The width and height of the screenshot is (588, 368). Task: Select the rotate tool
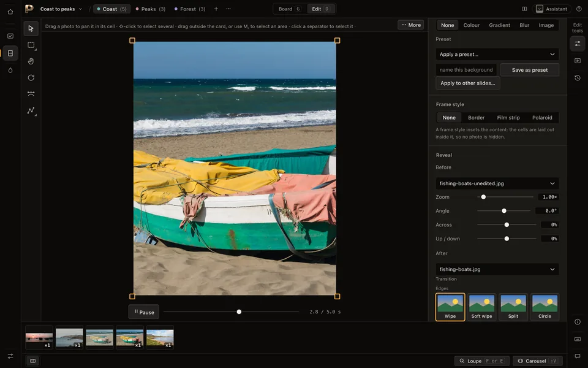point(31,78)
